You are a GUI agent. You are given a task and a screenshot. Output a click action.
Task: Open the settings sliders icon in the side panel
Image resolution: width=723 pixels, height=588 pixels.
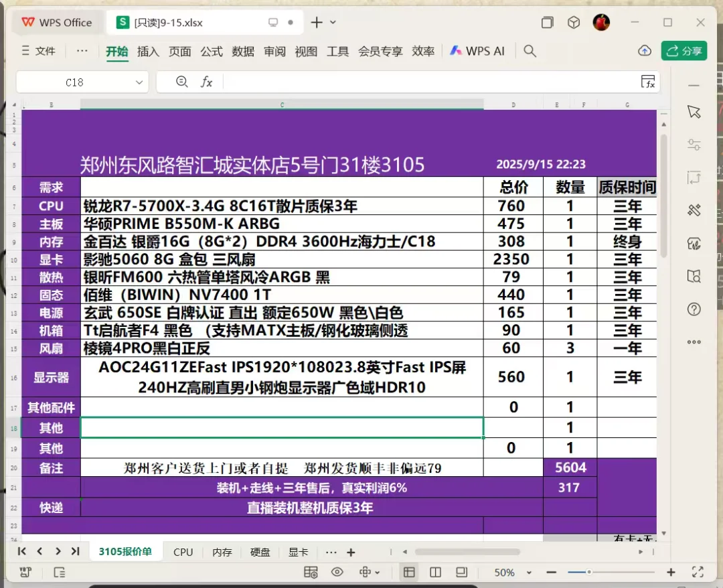[x=694, y=145]
